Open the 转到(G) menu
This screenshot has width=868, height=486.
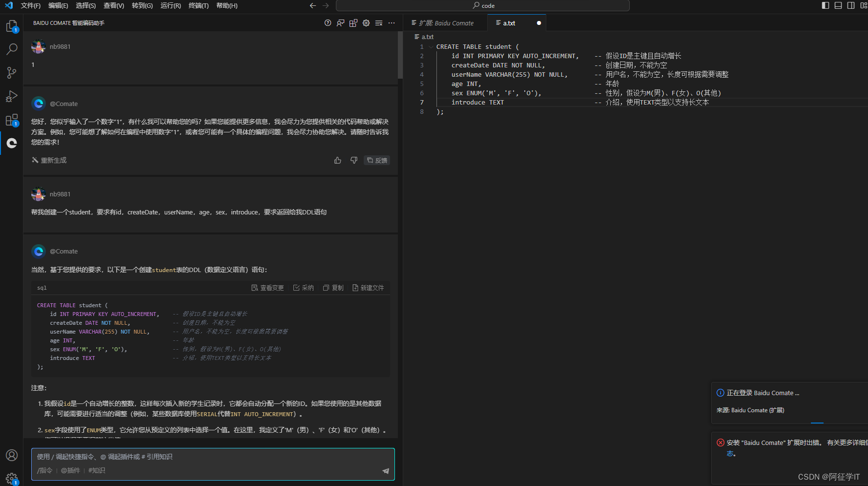click(142, 5)
